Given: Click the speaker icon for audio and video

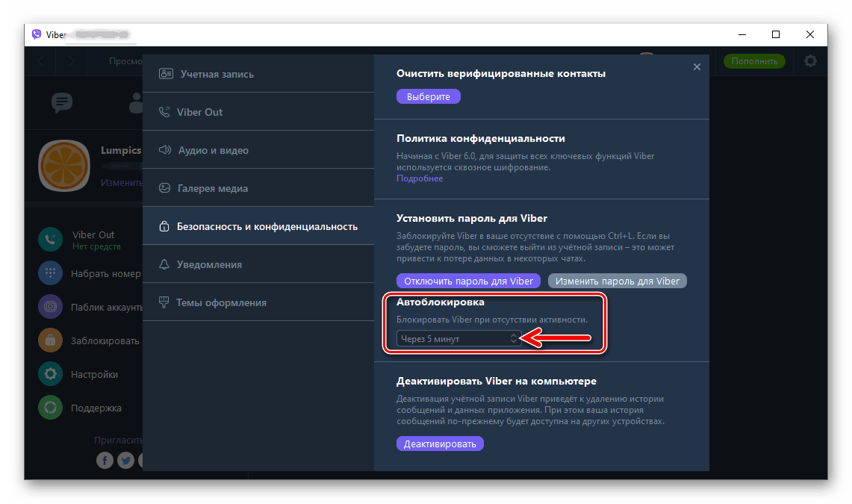Looking at the screenshot, I should click(164, 149).
